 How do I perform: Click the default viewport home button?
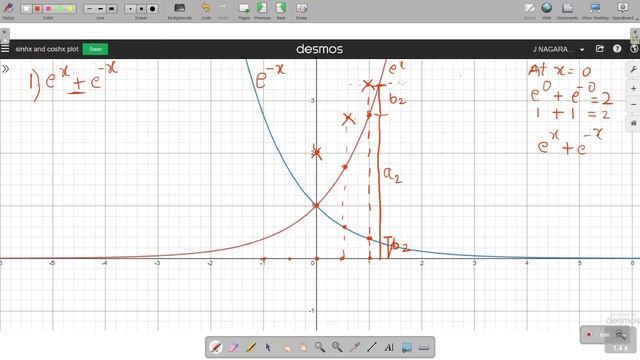pos(633,123)
